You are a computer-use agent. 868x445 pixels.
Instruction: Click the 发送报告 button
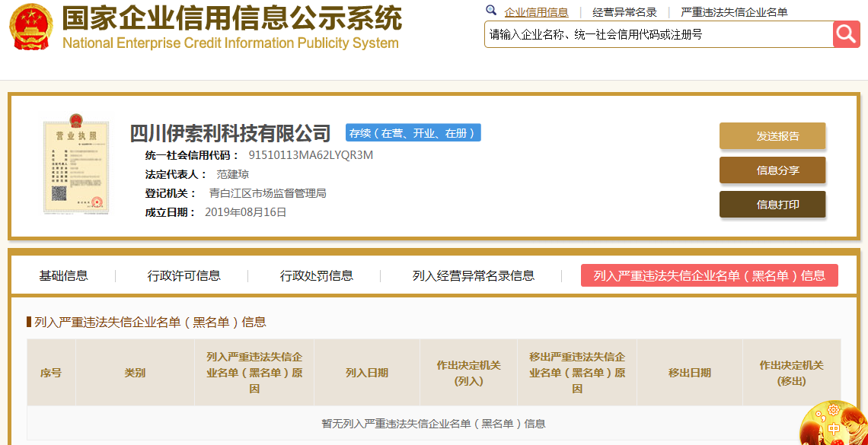[x=772, y=136]
